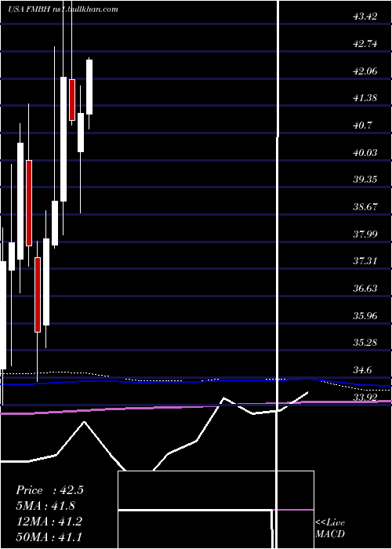Image resolution: width=392 pixels, height=549 pixels.
Task: Click the 36.63 price axis label
Action: 365,288
